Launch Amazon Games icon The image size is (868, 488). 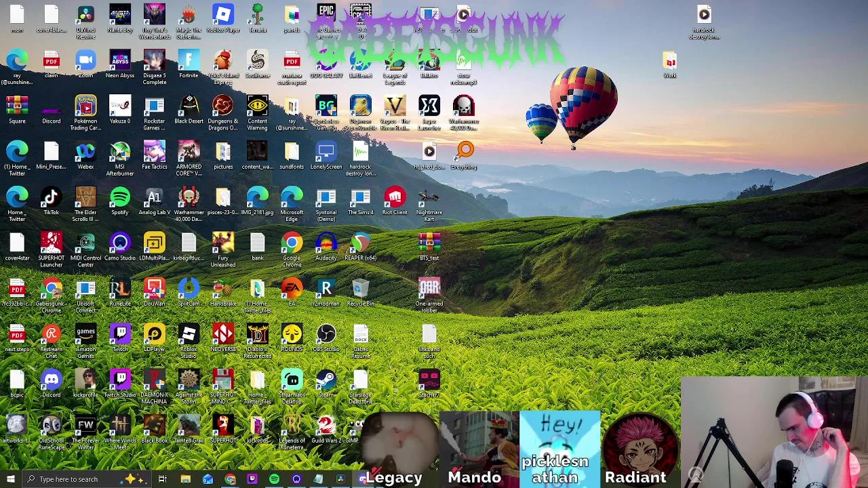point(85,341)
